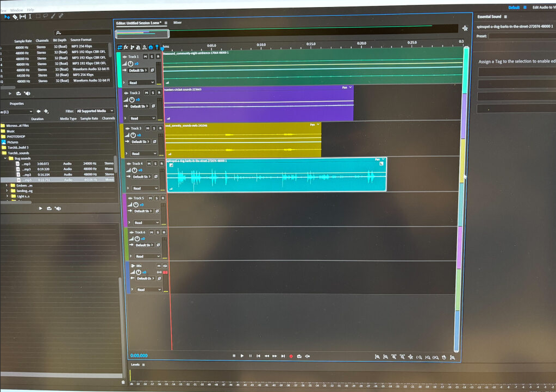Rewind using the transport control
This screenshot has width=556, height=392.
(267, 356)
